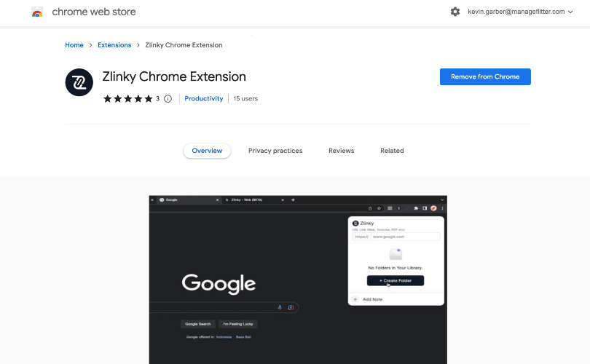Expand the kevin.garber account dropdown

(520, 12)
